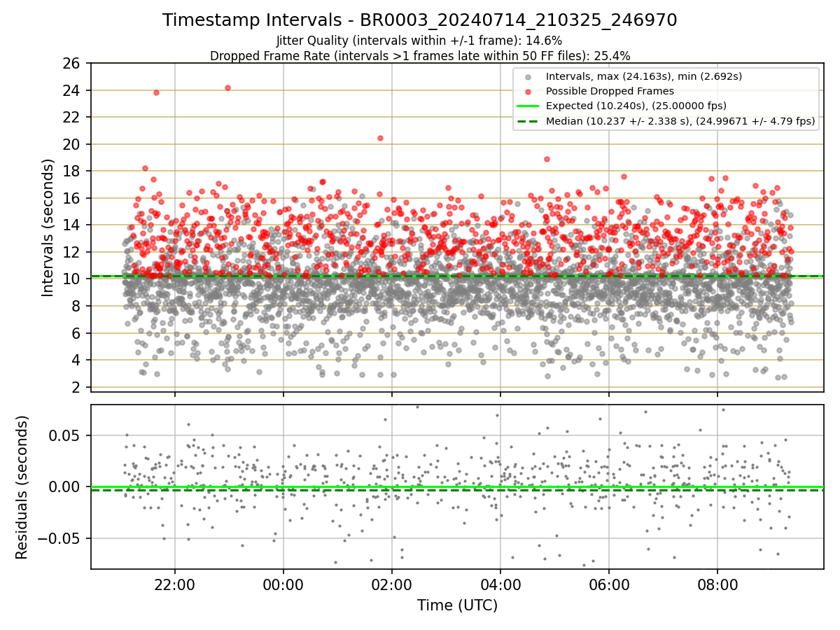
Task: Click the "22" tick on the intervals axis
Action: pyautogui.click(x=71, y=118)
